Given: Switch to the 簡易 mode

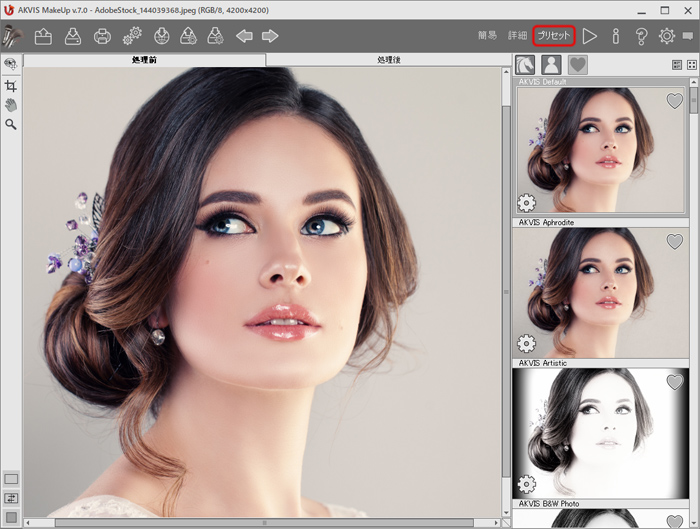Looking at the screenshot, I should pyautogui.click(x=487, y=35).
